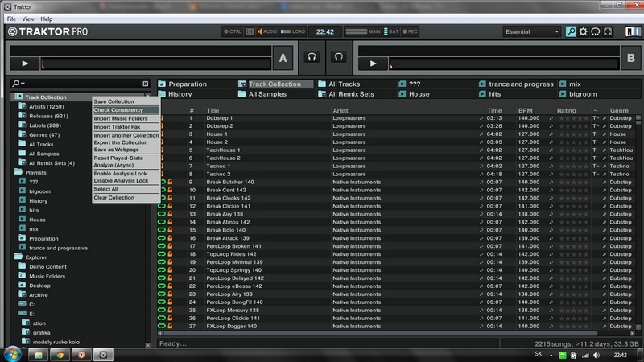Expand the Explorer tree node

click(x=19, y=257)
